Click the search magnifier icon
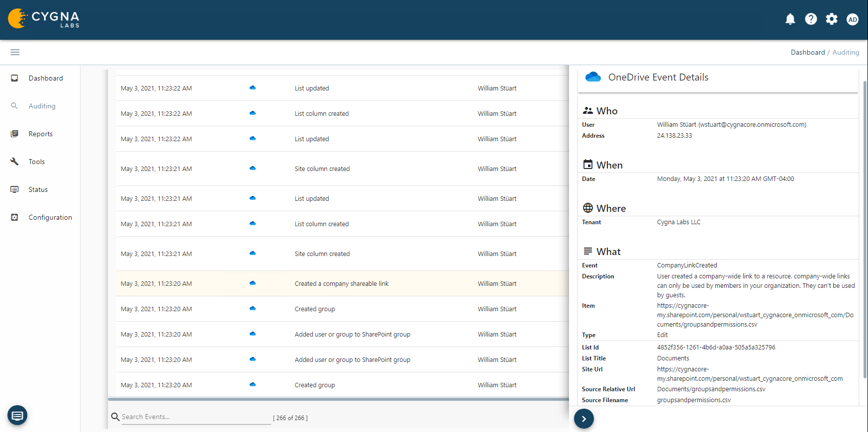Viewport: 868px width, 432px height. point(115,417)
